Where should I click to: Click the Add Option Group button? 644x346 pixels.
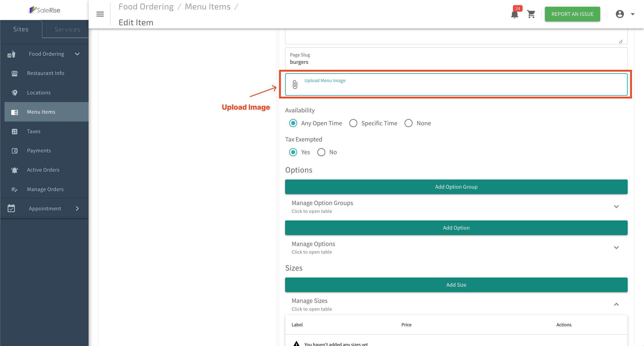click(x=456, y=187)
